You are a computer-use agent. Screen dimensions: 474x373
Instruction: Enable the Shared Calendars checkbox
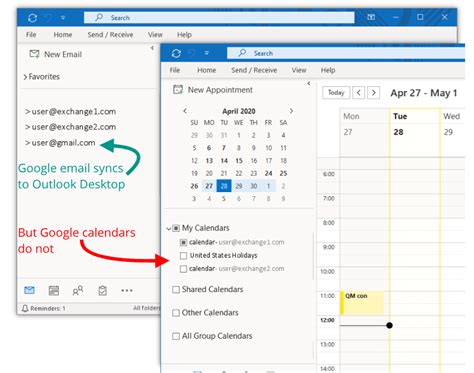tap(176, 289)
